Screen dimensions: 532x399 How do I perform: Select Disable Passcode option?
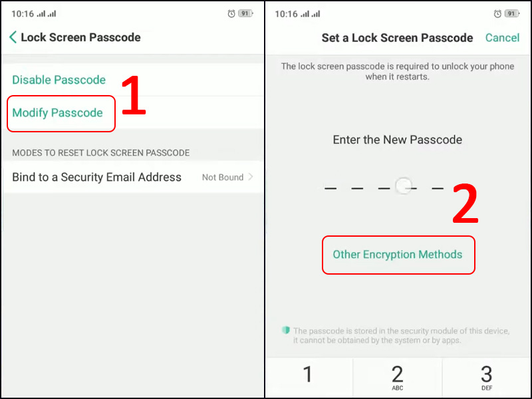[59, 80]
